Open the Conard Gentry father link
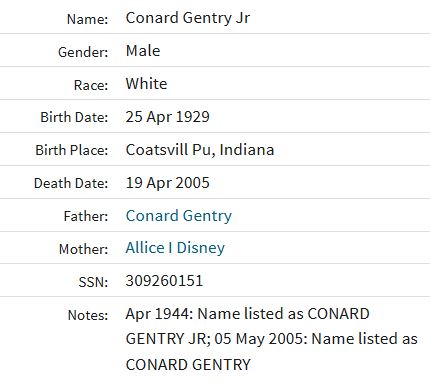The image size is (430, 385). (179, 216)
